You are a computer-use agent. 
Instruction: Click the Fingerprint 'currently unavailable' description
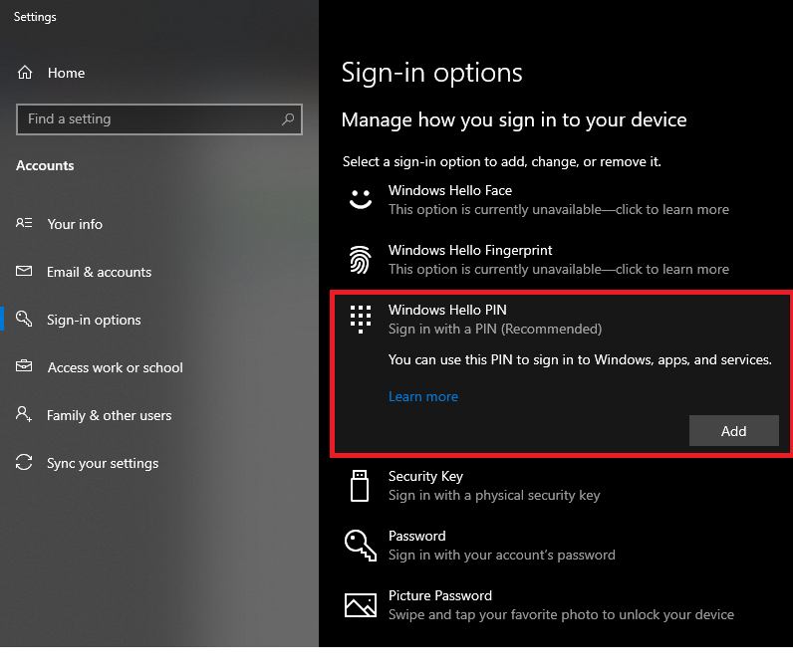[559, 269]
